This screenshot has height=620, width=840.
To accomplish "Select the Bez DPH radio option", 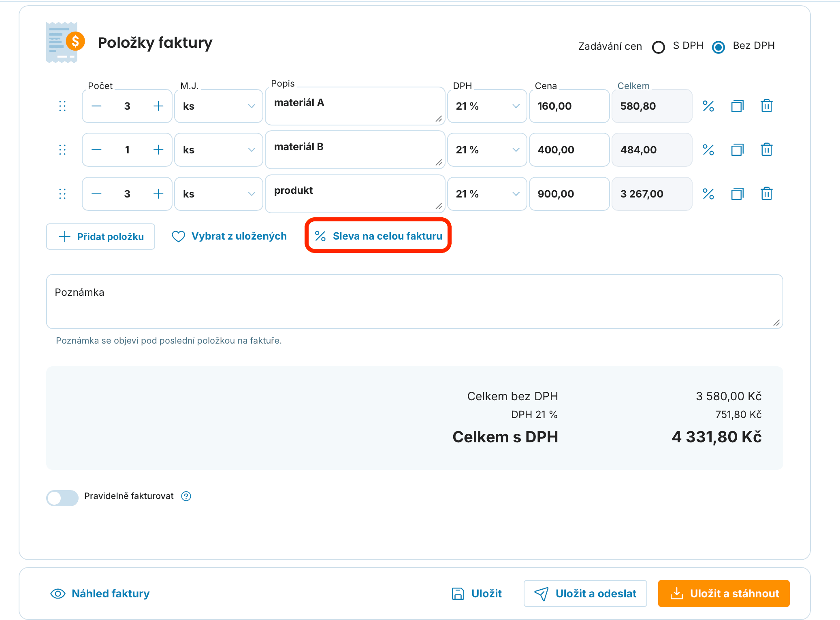I will (718, 47).
